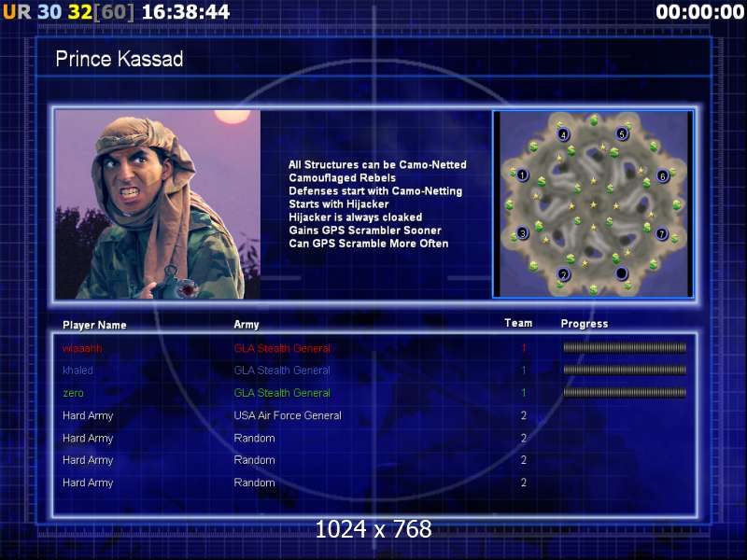
Task: Click the UR label in overlay
Action: pos(17,12)
